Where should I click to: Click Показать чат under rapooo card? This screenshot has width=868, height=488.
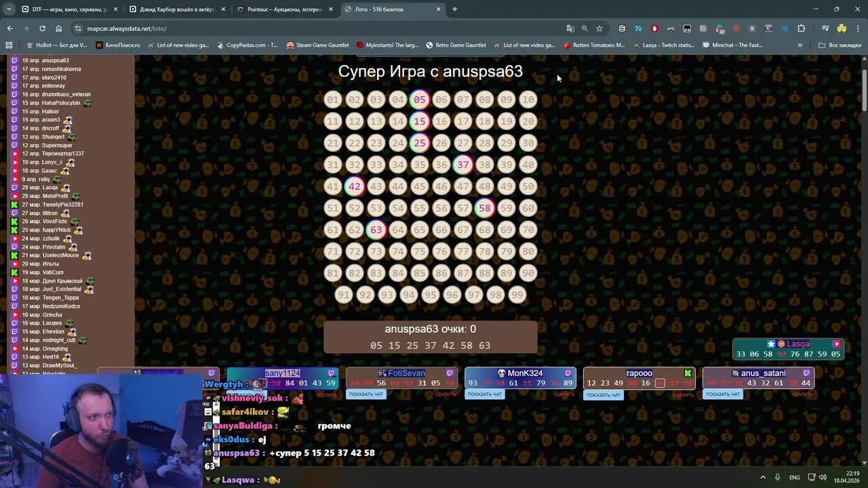point(603,395)
